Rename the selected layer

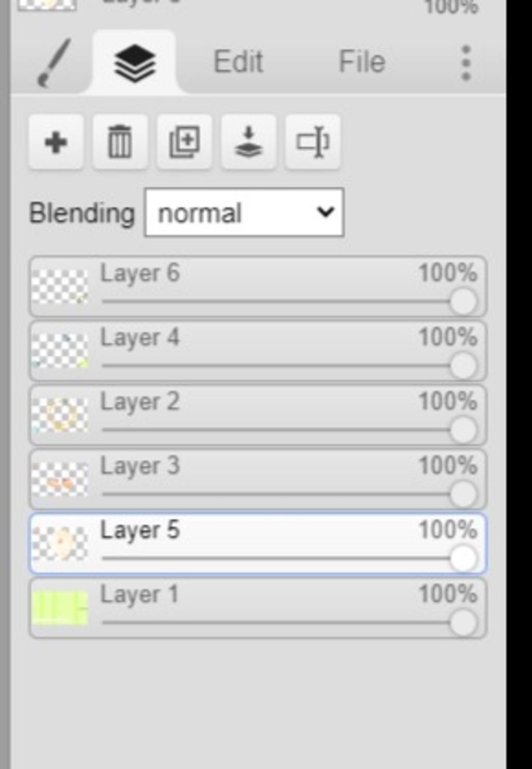313,142
